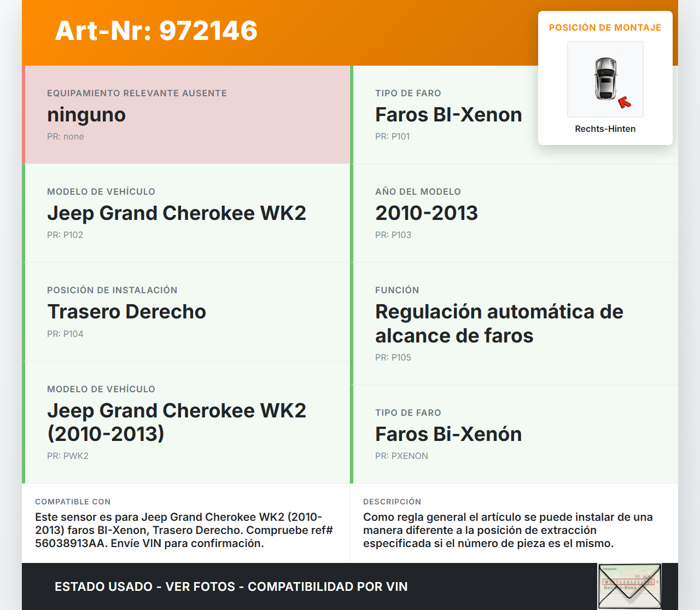This screenshot has height=610, width=700.
Task: Click the 'PR: PXENON' code
Action: [x=401, y=456]
